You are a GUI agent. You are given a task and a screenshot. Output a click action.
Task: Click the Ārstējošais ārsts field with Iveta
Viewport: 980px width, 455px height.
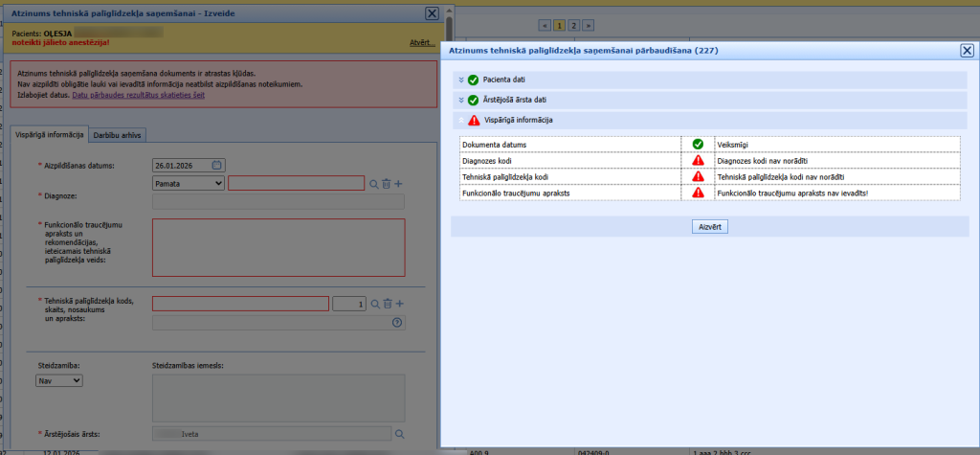click(x=272, y=434)
